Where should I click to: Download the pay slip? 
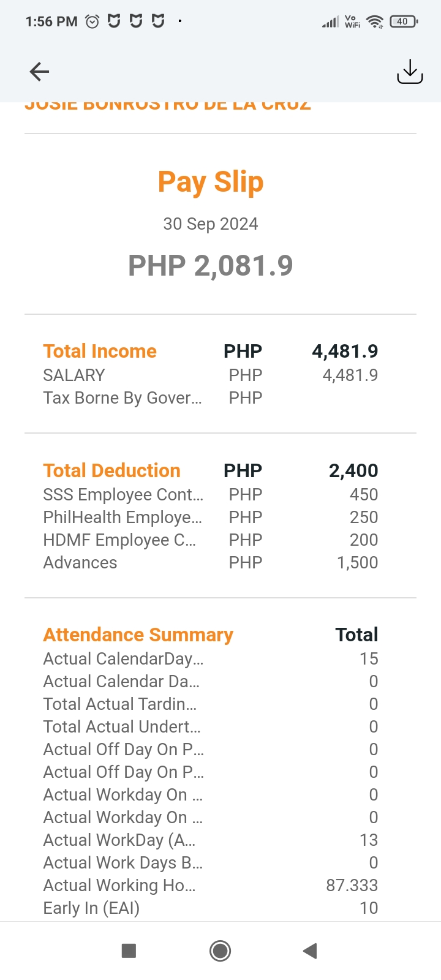(410, 71)
